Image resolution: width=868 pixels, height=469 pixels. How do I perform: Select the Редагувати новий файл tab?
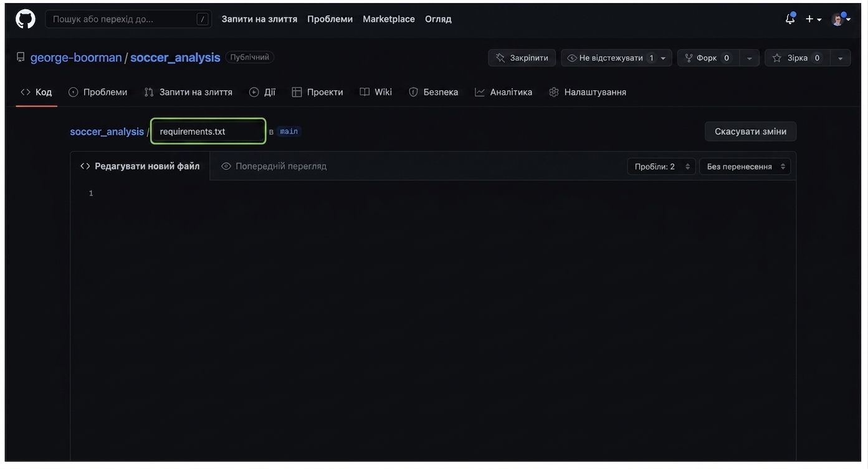pyautogui.click(x=140, y=167)
